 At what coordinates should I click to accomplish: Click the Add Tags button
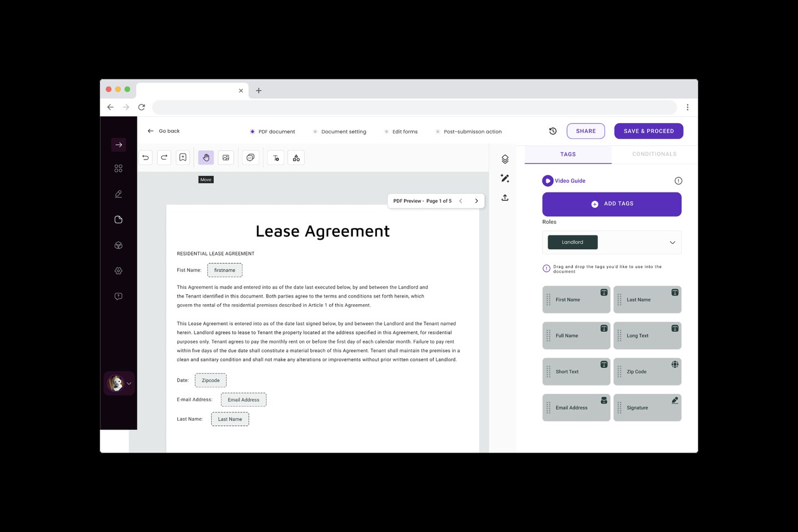coord(612,204)
